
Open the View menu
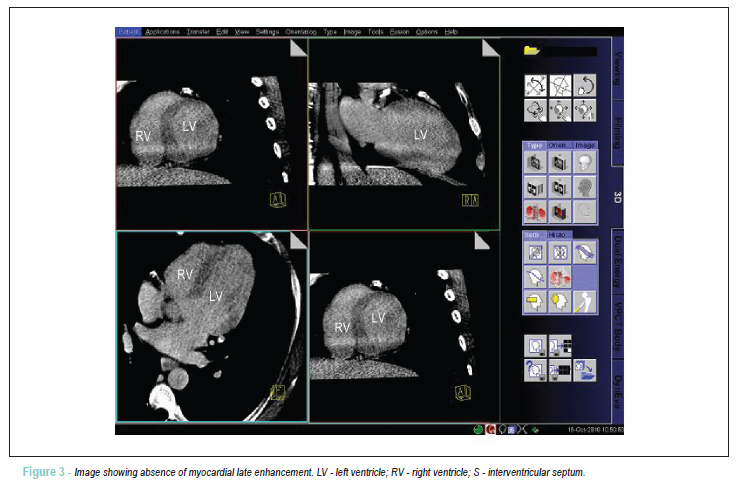pyautogui.click(x=242, y=32)
